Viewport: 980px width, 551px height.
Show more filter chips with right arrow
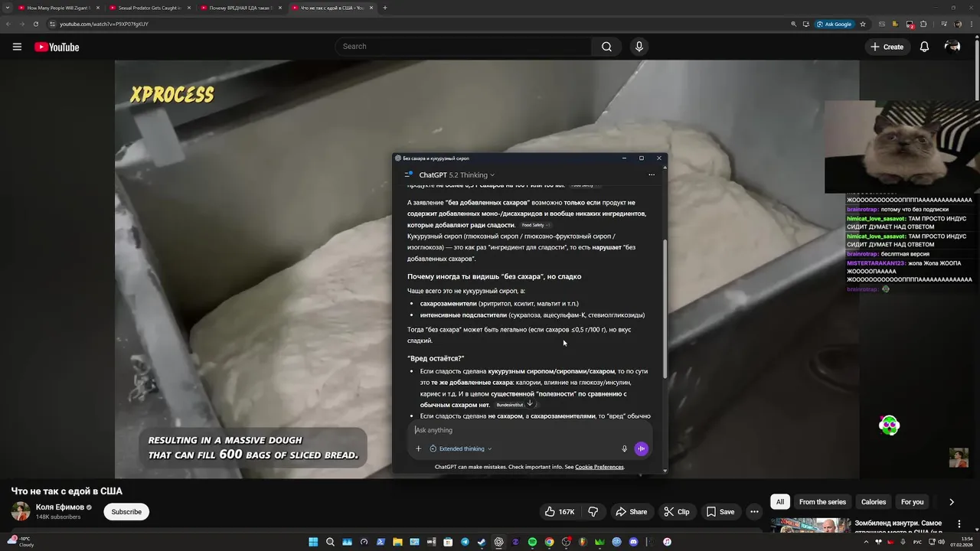pyautogui.click(x=952, y=502)
